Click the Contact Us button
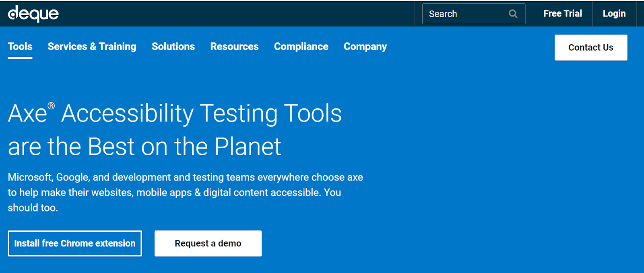 click(x=591, y=47)
